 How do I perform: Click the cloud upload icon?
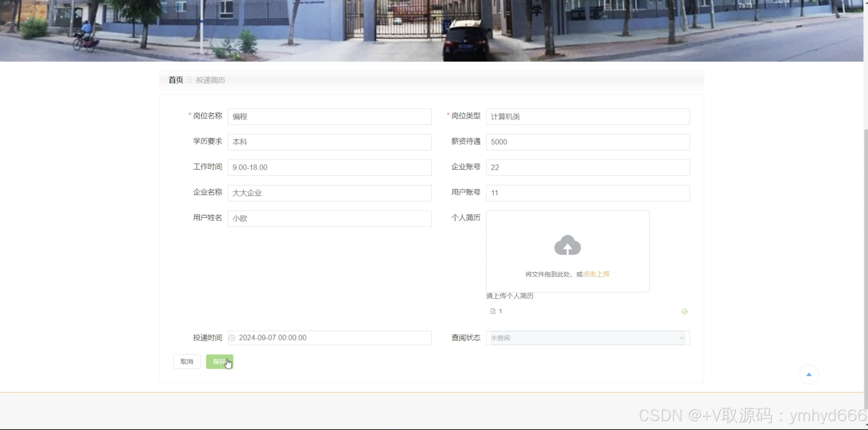click(x=567, y=245)
